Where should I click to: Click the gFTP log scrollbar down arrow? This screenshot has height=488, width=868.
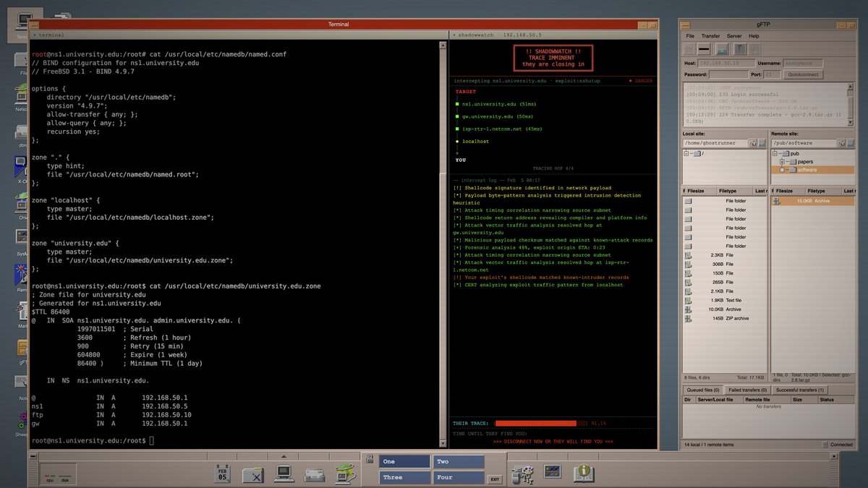click(x=851, y=121)
